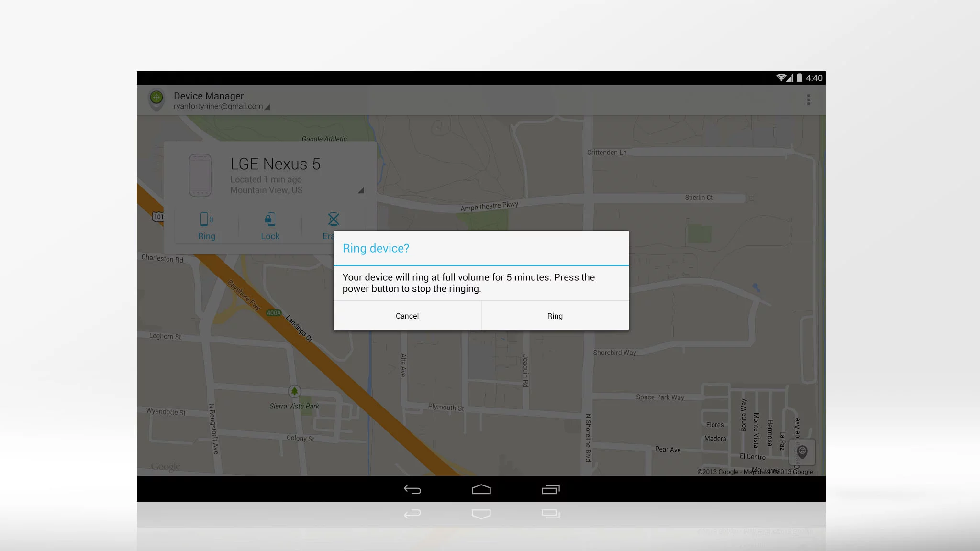Tap the phone illustration in the device card
The width and height of the screenshot is (980, 551).
200,176
